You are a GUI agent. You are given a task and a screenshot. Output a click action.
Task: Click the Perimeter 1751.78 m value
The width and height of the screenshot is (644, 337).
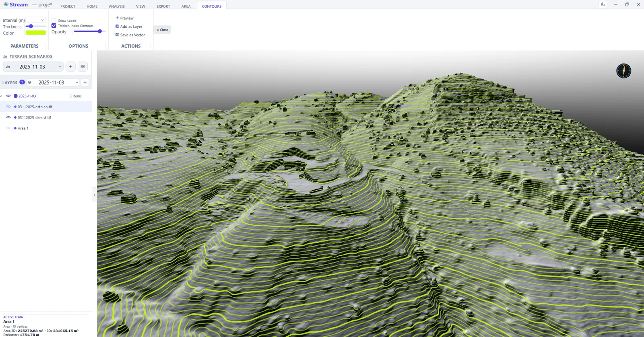click(29, 335)
